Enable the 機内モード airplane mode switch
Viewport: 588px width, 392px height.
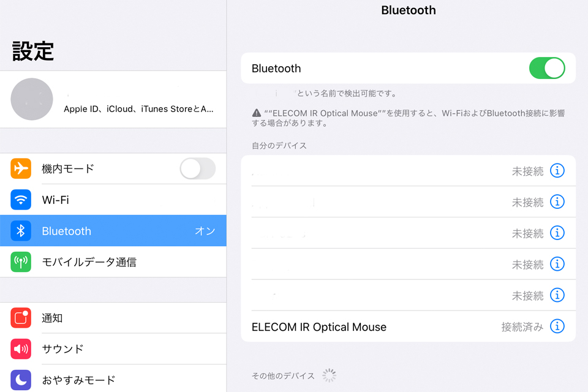(x=198, y=168)
